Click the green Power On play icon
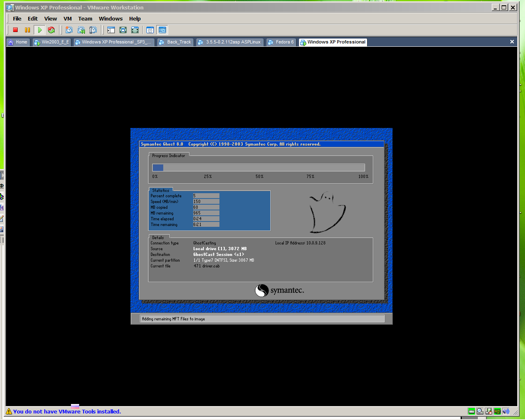The height and width of the screenshot is (420, 525). click(x=39, y=30)
